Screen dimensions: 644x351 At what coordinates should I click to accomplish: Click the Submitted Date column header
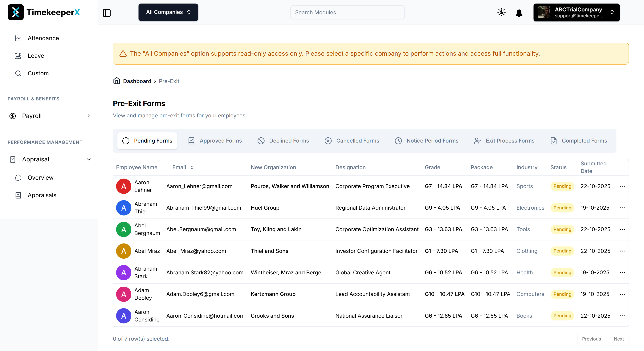(593, 167)
